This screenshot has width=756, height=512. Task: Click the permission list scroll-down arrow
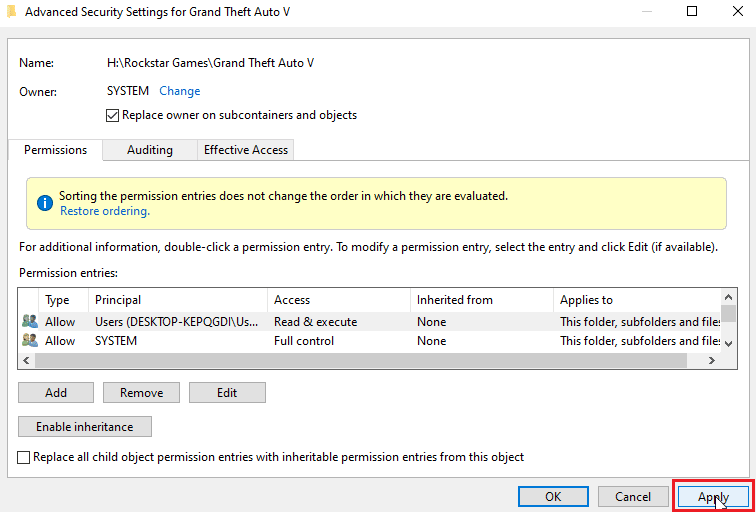(x=729, y=343)
